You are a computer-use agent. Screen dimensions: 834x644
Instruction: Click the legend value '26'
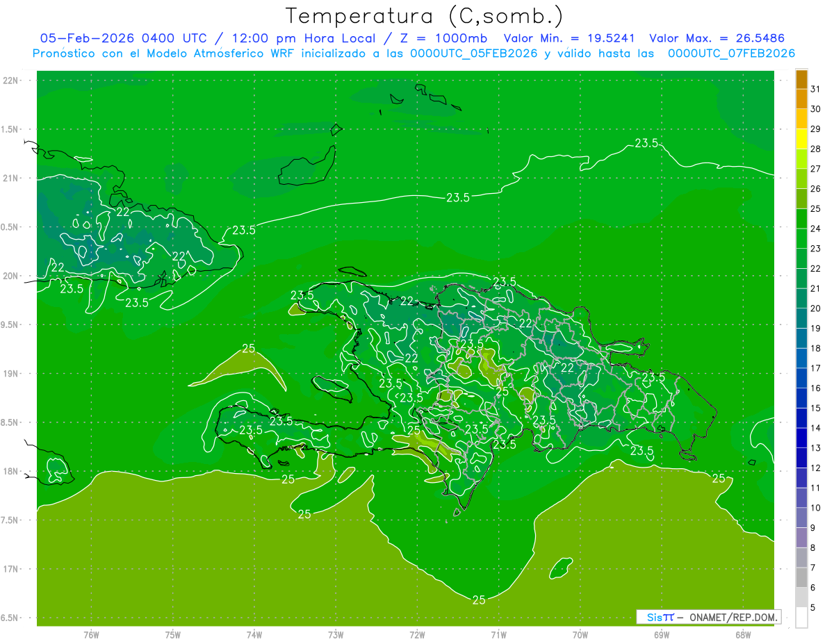click(815, 188)
